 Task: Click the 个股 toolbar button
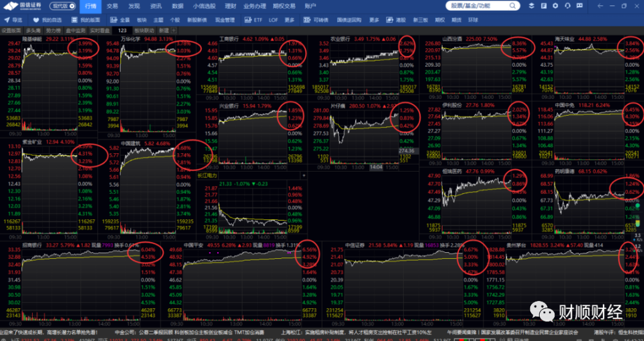[x=175, y=20]
